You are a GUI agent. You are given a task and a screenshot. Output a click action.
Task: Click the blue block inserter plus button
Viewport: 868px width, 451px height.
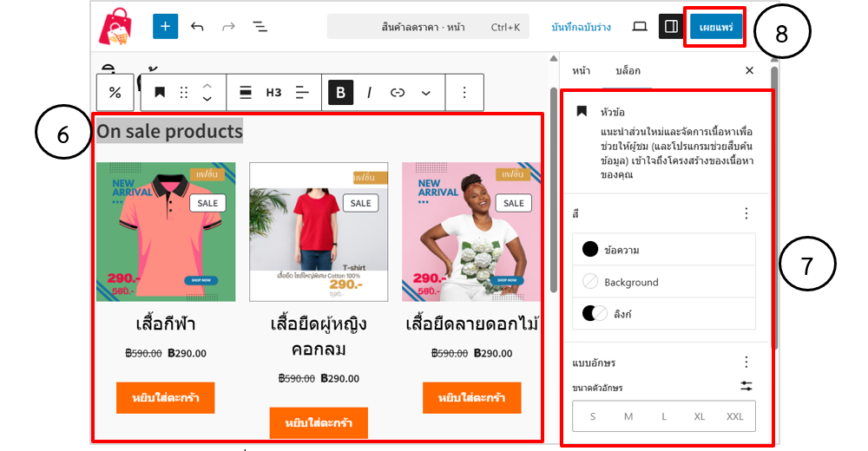pyautogui.click(x=165, y=26)
